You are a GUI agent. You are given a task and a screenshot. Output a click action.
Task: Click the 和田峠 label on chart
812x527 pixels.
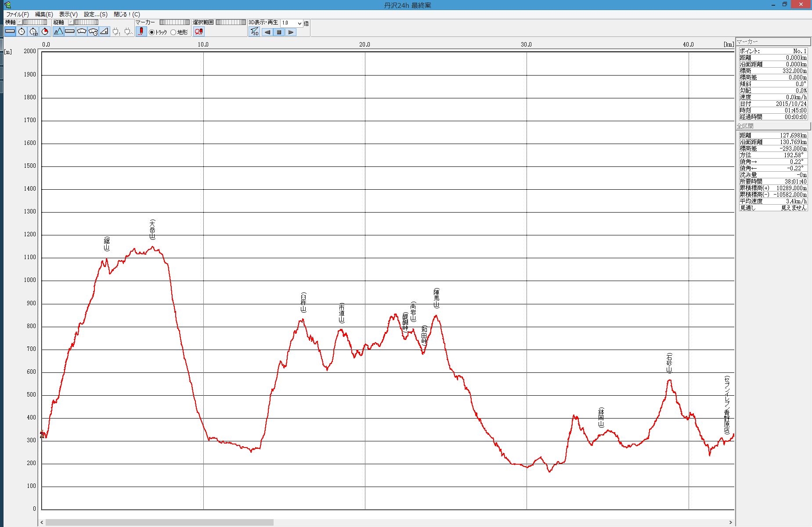[x=424, y=335]
